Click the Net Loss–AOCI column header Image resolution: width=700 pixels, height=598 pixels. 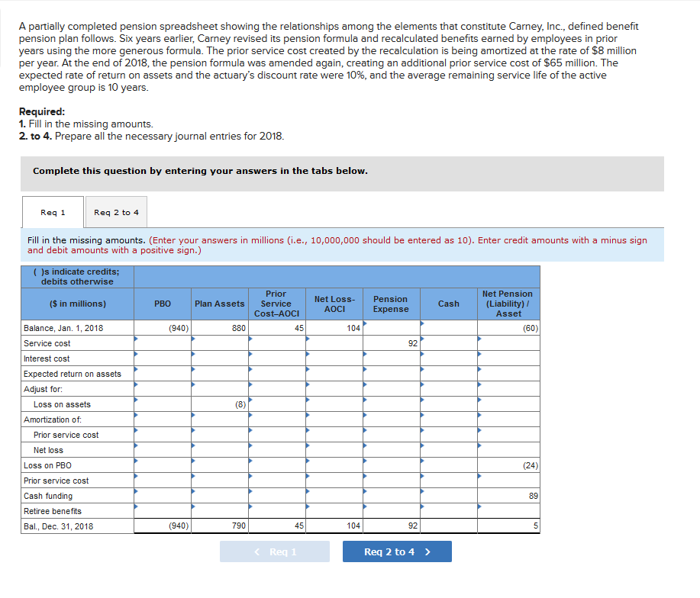tap(334, 304)
